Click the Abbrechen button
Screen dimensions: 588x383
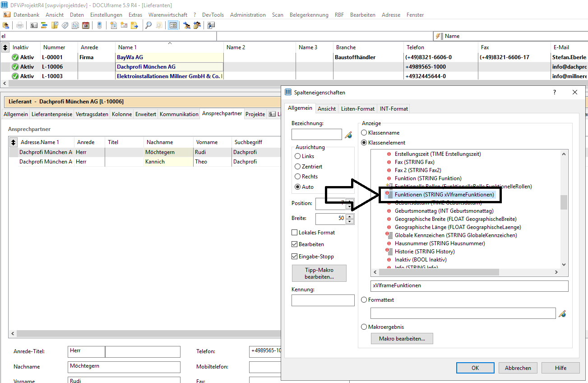coord(518,368)
